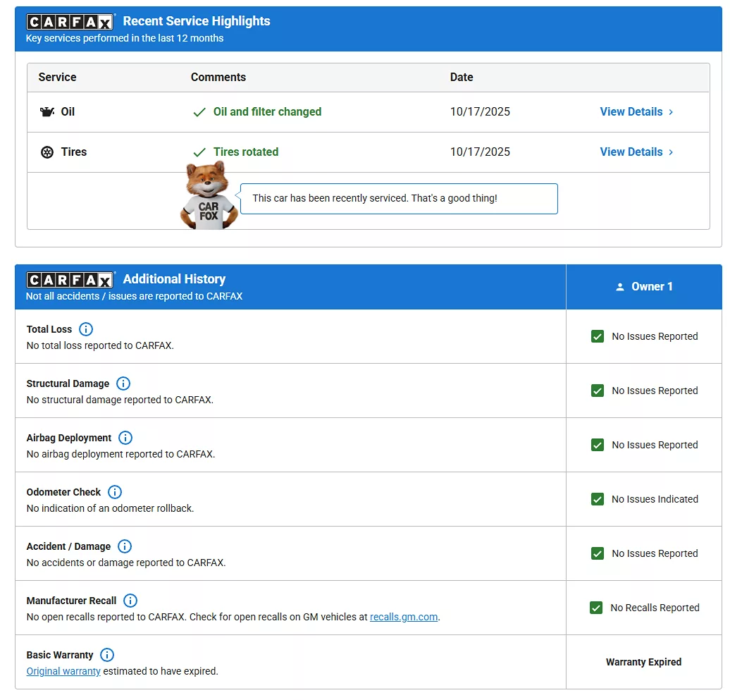Click the Owner 1 column header
The height and width of the screenshot is (700, 730).
click(x=644, y=287)
